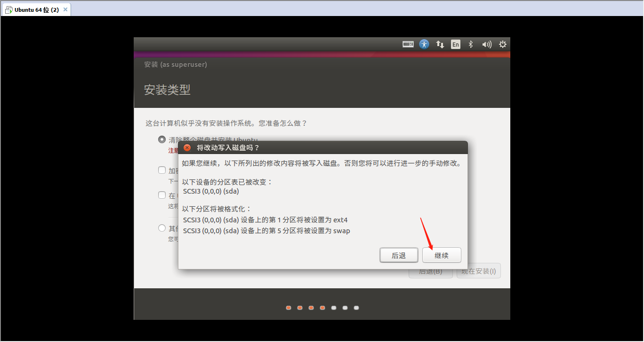Open the keyboard indicator in the top panel
The image size is (644, 342).
408,44
